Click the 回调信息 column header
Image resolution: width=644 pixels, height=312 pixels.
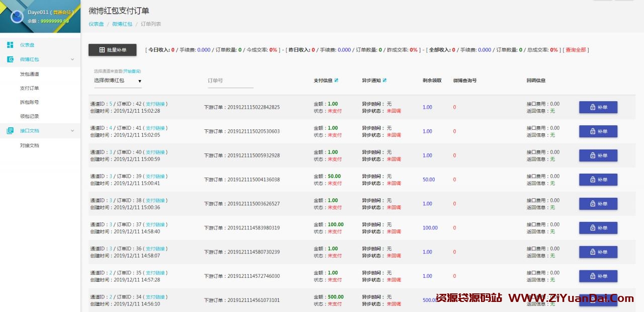(536, 81)
